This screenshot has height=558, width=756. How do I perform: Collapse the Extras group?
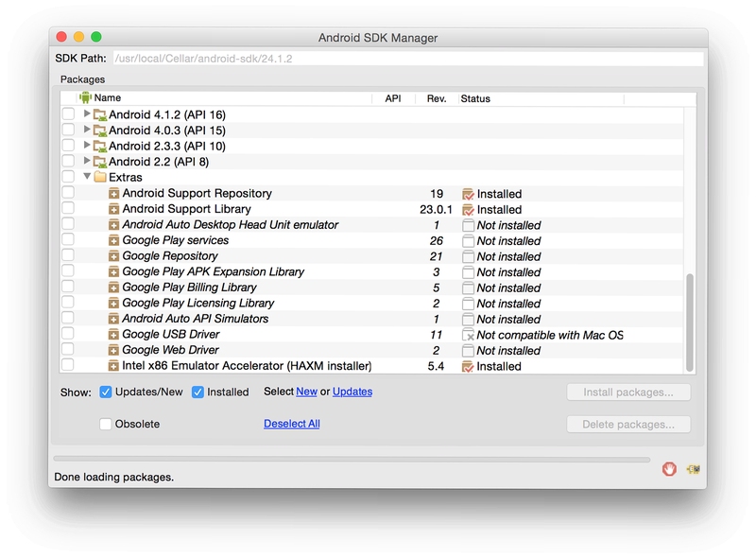point(87,176)
